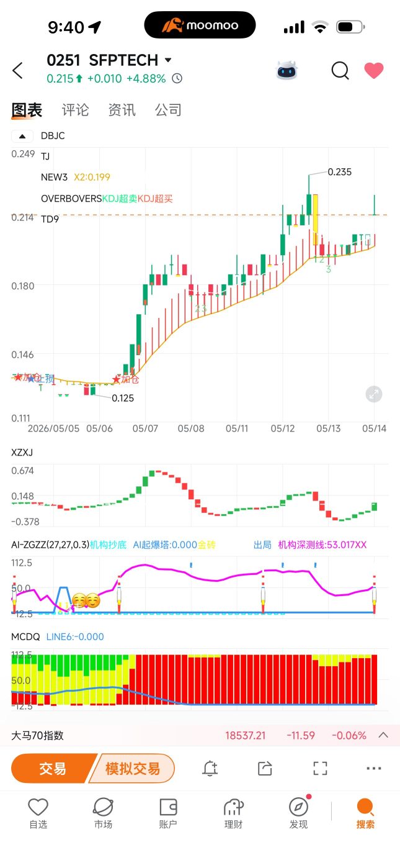The height and width of the screenshot is (868, 400).
Task: Open the three-dots more options menu
Action: point(374,768)
